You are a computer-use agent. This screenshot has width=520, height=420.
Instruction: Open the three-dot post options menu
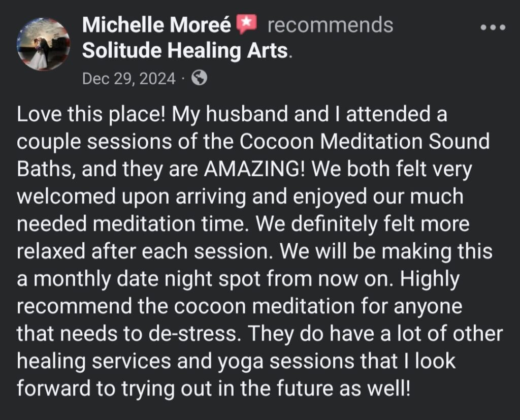point(493,27)
